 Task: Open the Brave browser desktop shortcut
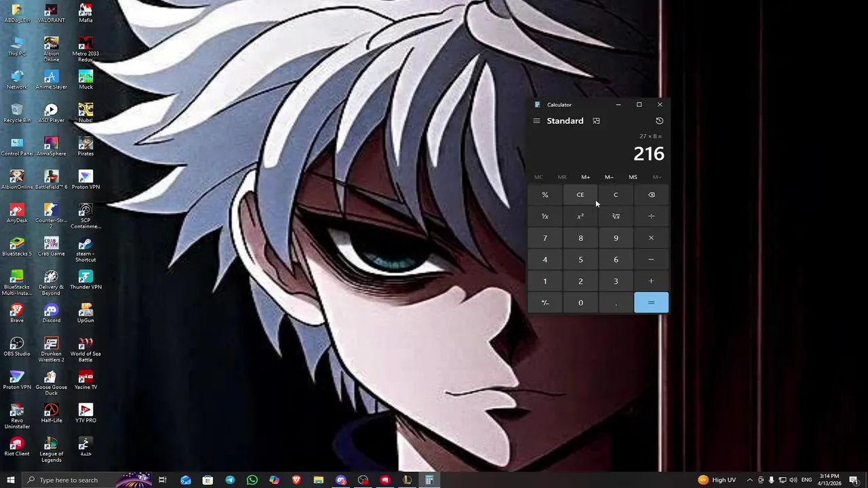[x=17, y=314]
